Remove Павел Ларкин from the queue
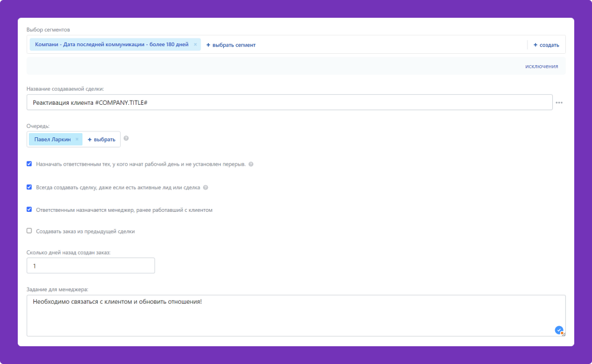This screenshot has width=592, height=364. pos(77,139)
